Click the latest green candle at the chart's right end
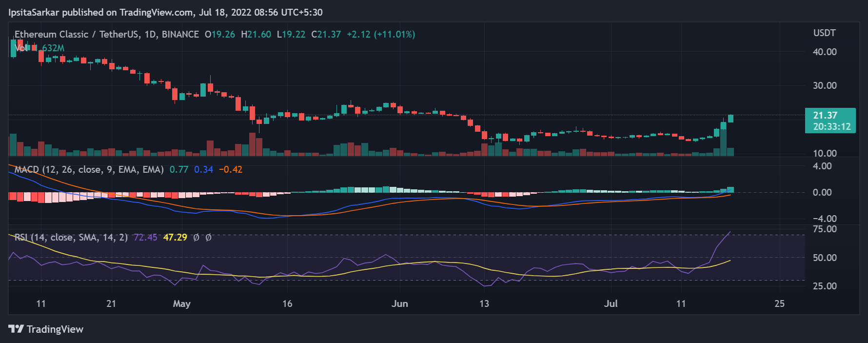This screenshot has width=868, height=343. tap(730, 119)
